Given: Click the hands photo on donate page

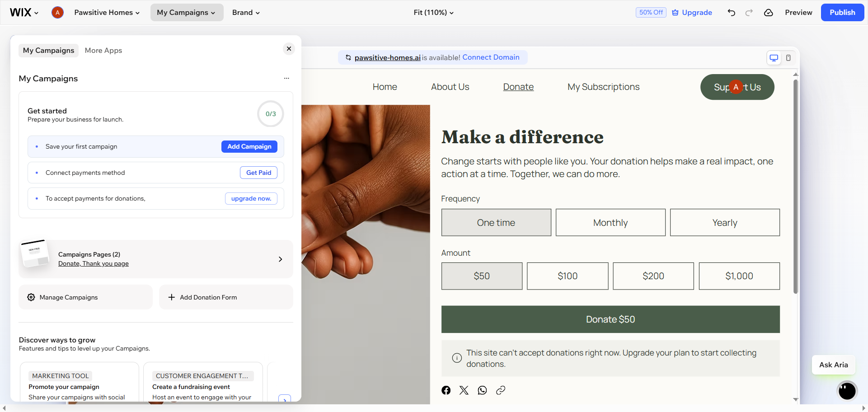Looking at the screenshot, I should pos(366,254).
